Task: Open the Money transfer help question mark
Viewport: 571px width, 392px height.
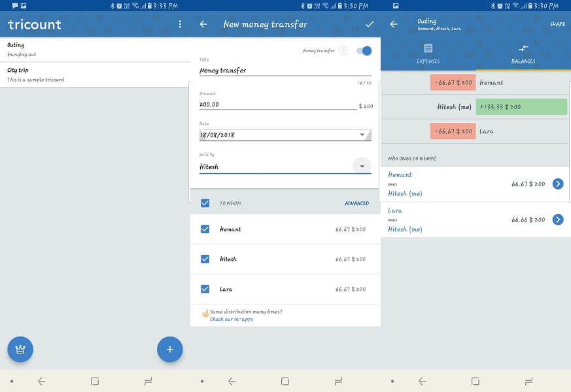Action: [x=343, y=50]
